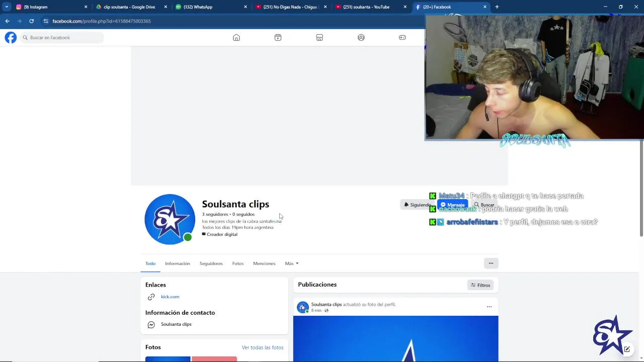Select the Todo profile tab
This screenshot has height=362, width=644.
coord(150,263)
